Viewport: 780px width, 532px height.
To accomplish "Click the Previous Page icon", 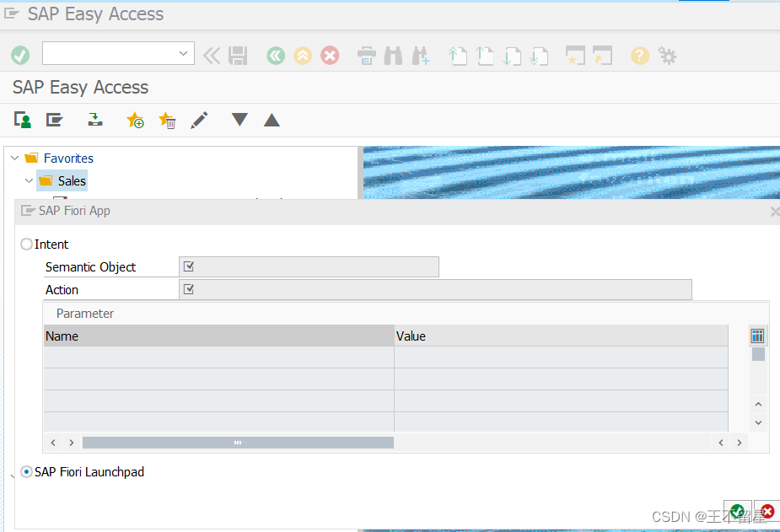I will click(485, 56).
